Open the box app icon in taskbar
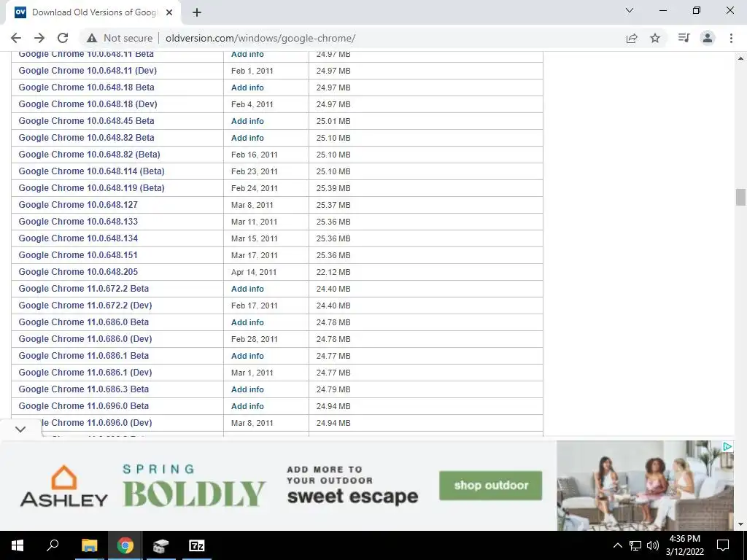The image size is (747, 560). (161, 545)
